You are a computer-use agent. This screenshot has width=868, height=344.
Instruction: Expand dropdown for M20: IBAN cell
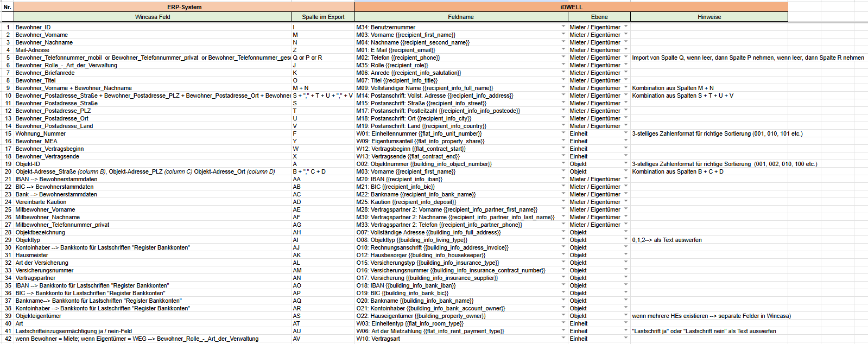click(563, 179)
